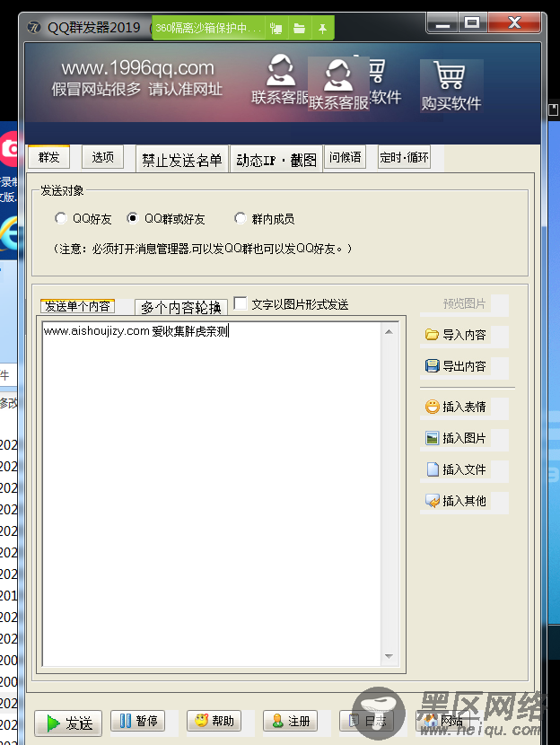This screenshot has width=560, height=745.
Task: Click the text area scroll down arrow
Action: tap(389, 656)
